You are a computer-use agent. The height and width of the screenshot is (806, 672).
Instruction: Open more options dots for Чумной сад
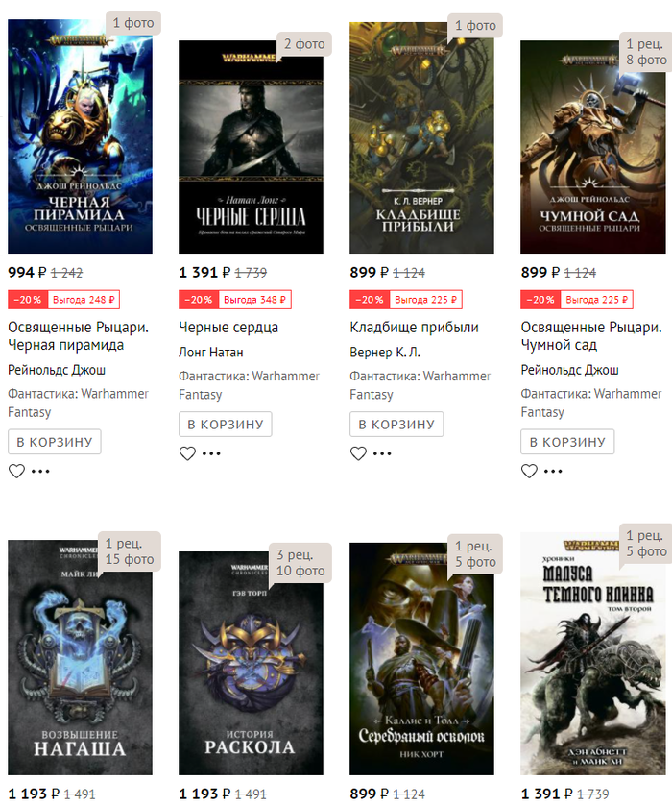pos(553,471)
